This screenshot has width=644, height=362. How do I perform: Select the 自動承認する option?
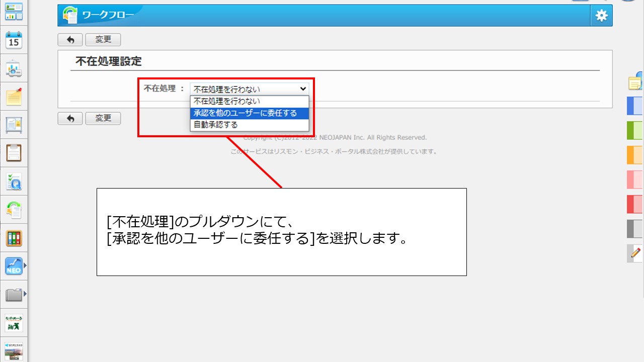250,125
